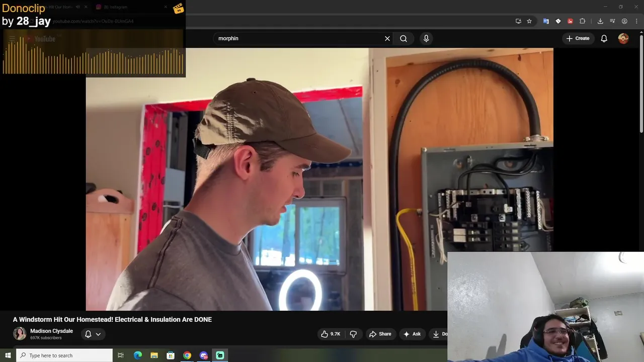Image resolution: width=644 pixels, height=362 pixels.
Task: Open the Windows Start menu
Action: pyautogui.click(x=8, y=355)
